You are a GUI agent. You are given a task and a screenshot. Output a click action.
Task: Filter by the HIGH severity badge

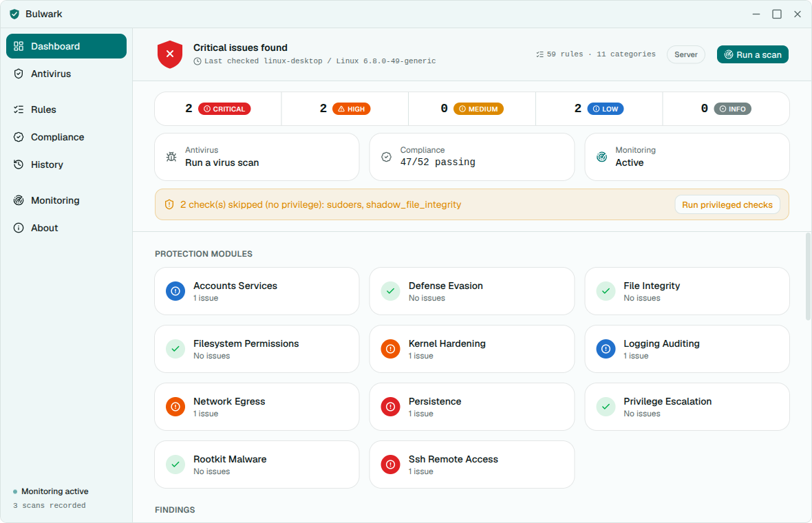click(351, 109)
